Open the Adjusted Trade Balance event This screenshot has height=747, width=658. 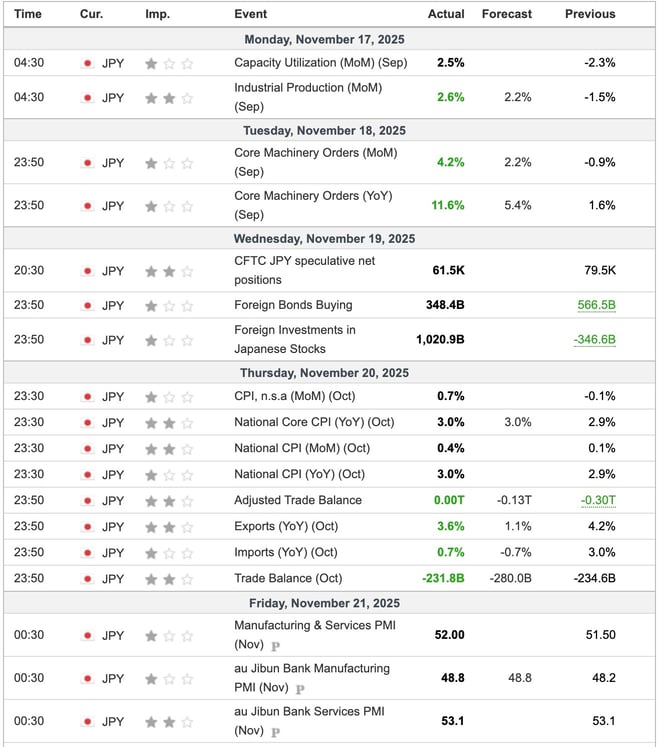[x=298, y=500]
